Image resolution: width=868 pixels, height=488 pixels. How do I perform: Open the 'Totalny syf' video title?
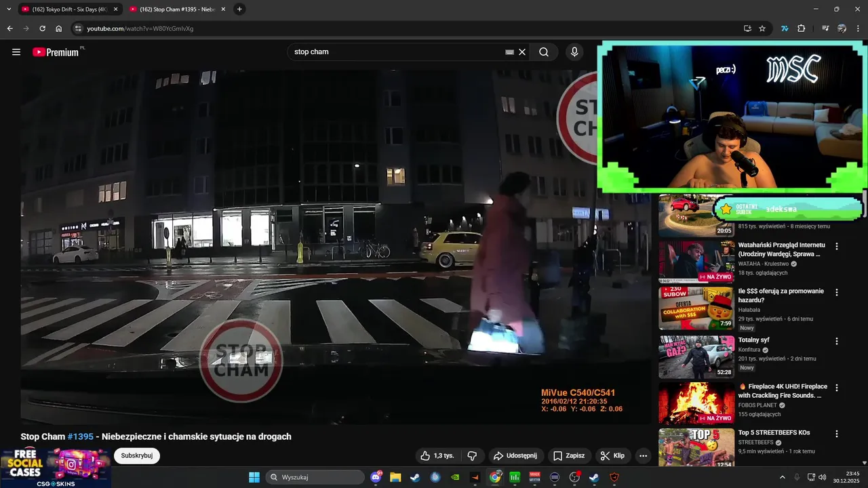754,340
